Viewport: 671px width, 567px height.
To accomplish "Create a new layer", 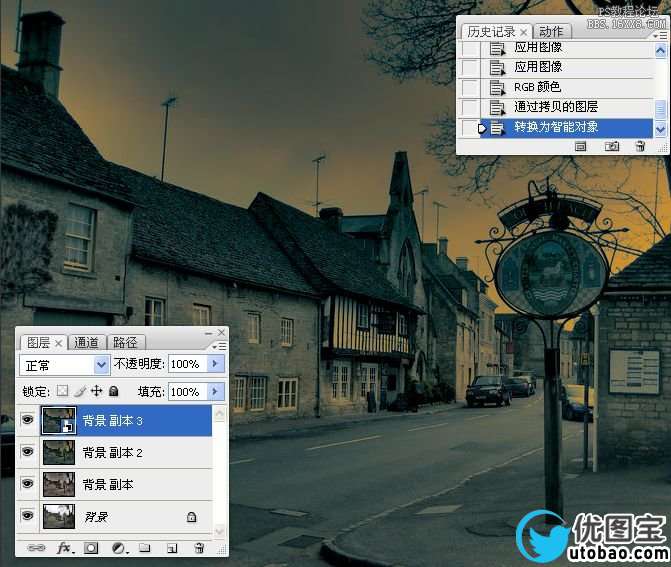I will click(172, 548).
